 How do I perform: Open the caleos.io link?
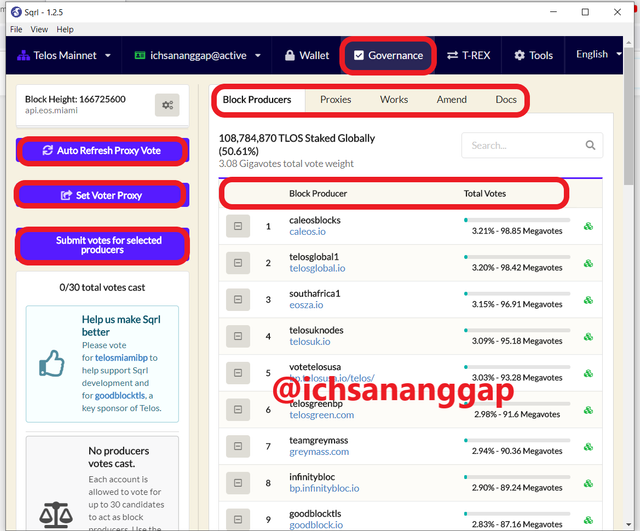[307, 232]
